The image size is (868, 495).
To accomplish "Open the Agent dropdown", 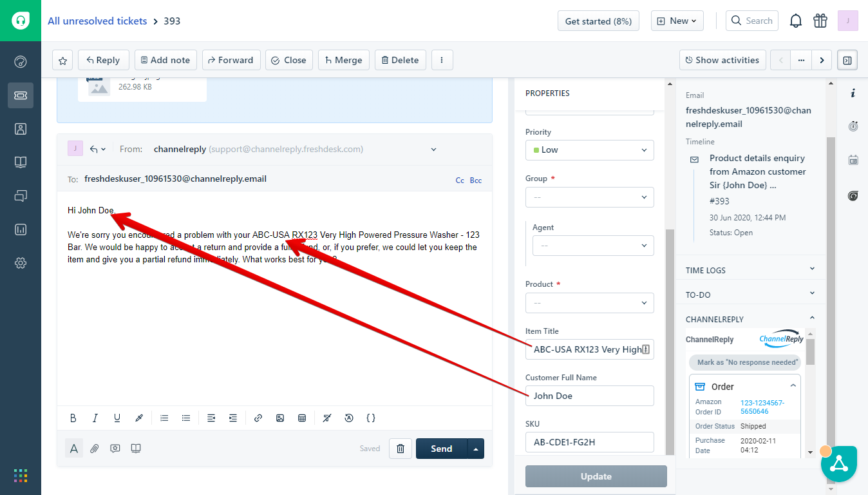I will tap(593, 246).
